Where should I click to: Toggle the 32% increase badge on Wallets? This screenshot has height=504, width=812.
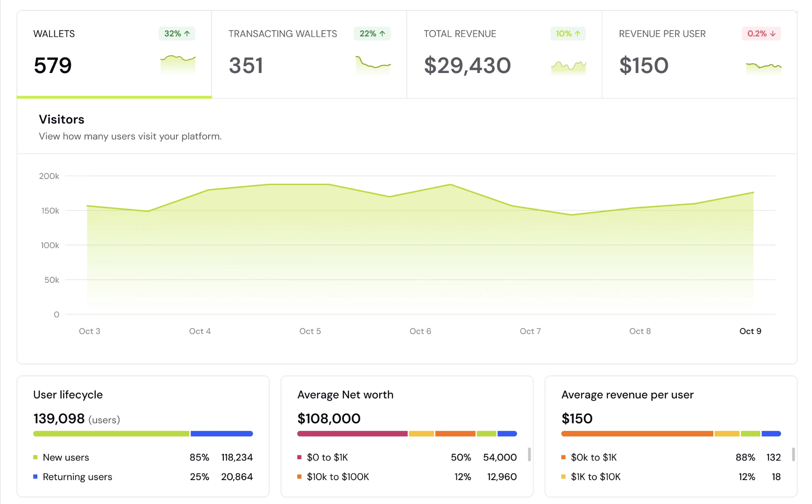pyautogui.click(x=176, y=33)
